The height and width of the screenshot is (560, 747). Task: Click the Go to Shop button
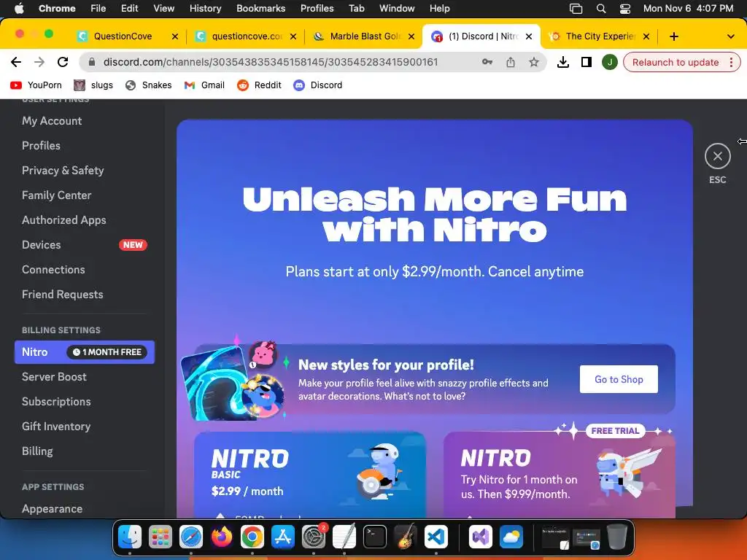[x=619, y=379]
